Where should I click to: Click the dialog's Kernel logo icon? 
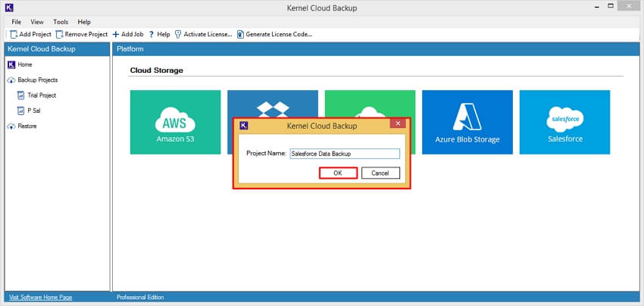(x=244, y=126)
